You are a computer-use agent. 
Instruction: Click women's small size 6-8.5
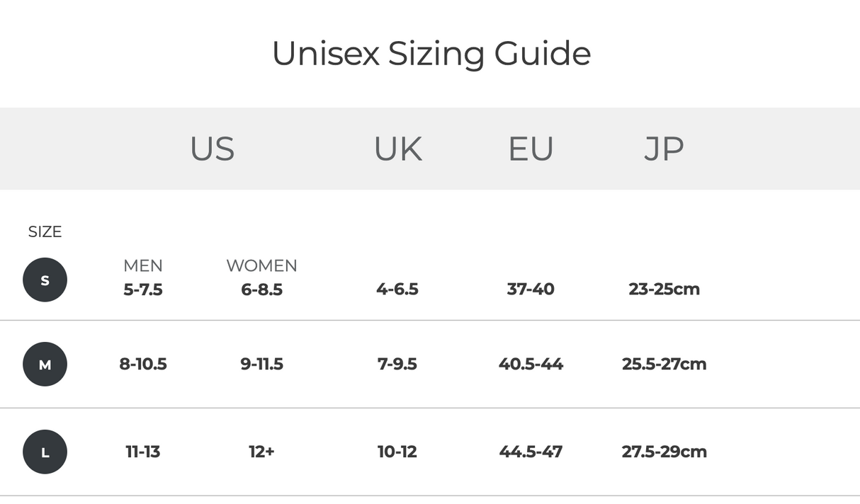pyautogui.click(x=261, y=289)
